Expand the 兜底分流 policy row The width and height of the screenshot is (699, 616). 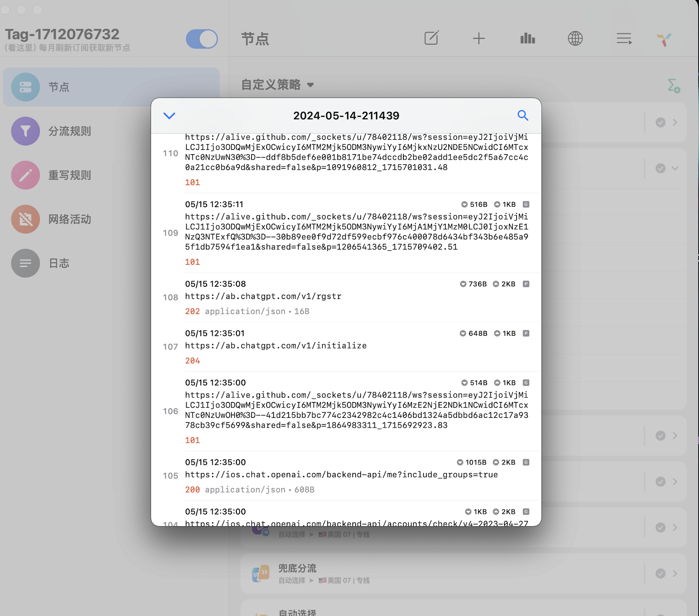click(x=674, y=573)
